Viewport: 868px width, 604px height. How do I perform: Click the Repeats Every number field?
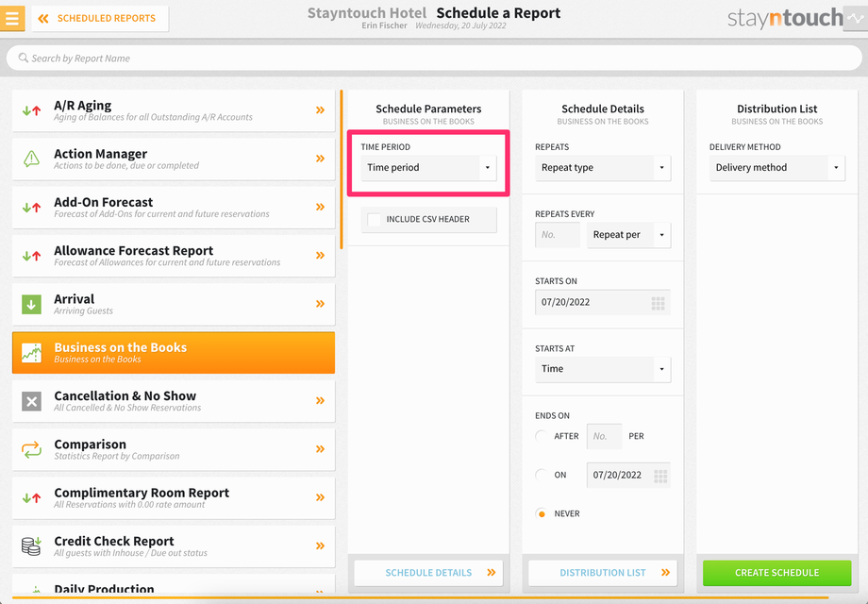point(558,235)
